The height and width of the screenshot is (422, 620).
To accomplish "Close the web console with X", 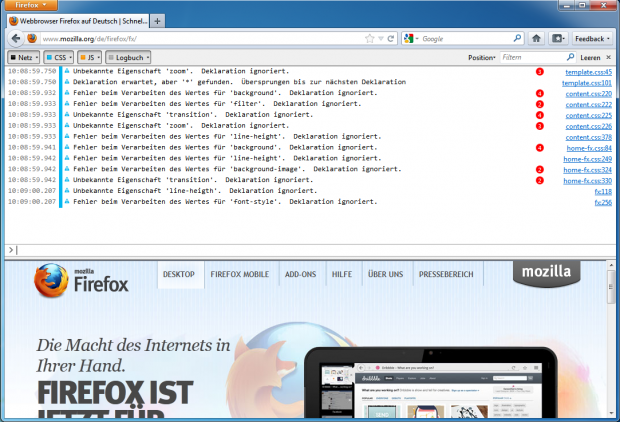I will (x=609, y=57).
